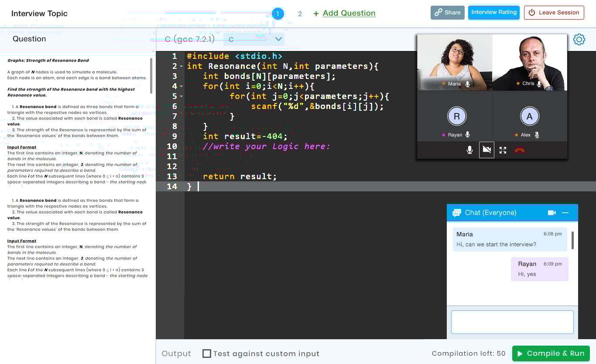
Task: Mute the microphone in the video call
Action: pos(469,150)
